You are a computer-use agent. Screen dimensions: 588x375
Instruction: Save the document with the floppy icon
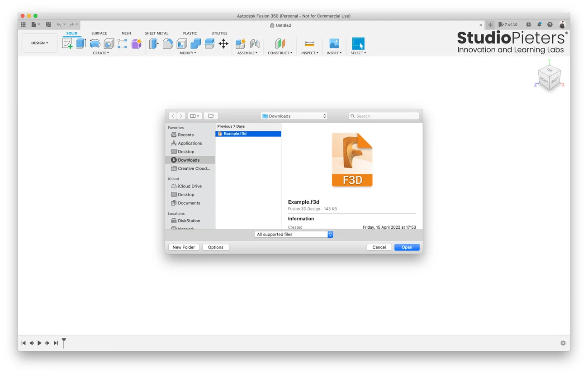click(48, 24)
